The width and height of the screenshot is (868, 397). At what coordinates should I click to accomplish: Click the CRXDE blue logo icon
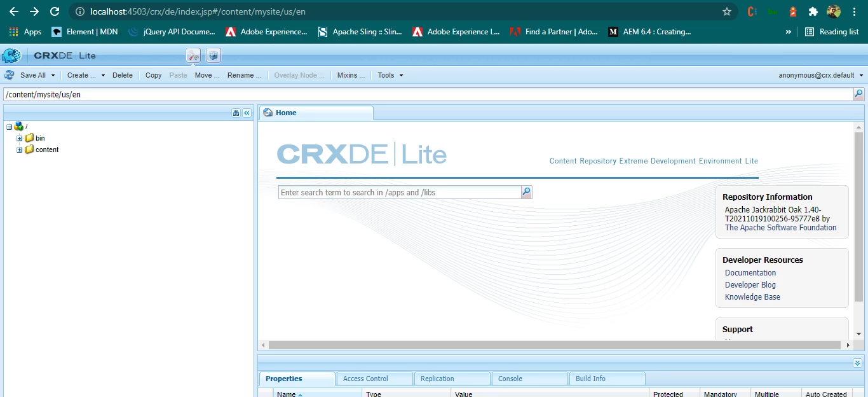pyautogui.click(x=11, y=55)
